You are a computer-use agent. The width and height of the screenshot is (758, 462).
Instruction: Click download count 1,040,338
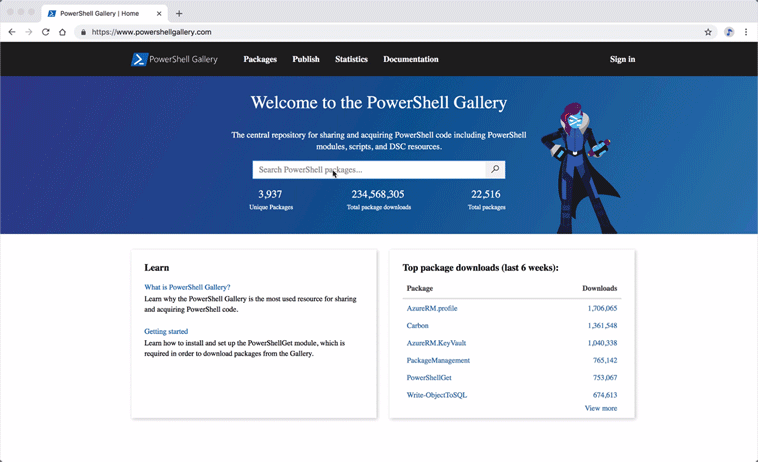click(x=602, y=343)
